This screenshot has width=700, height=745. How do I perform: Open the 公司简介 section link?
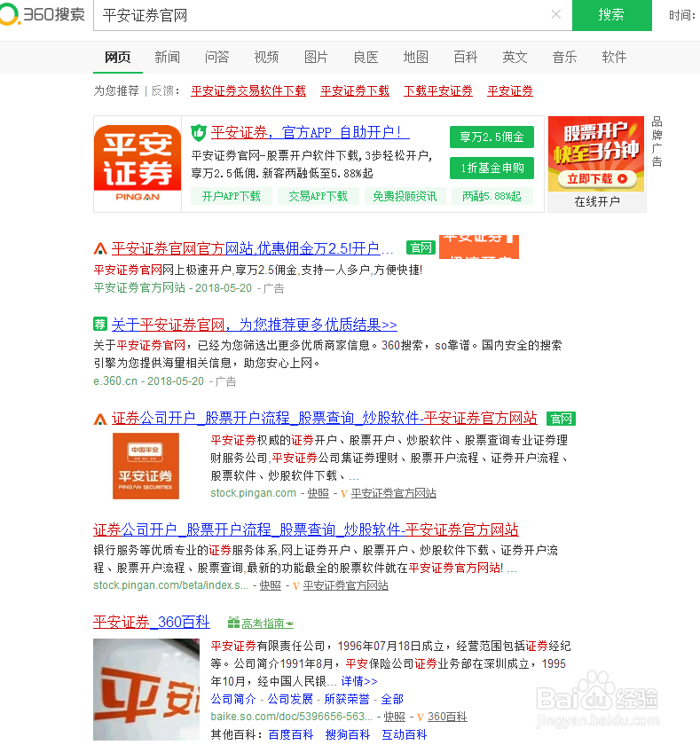click(233, 699)
